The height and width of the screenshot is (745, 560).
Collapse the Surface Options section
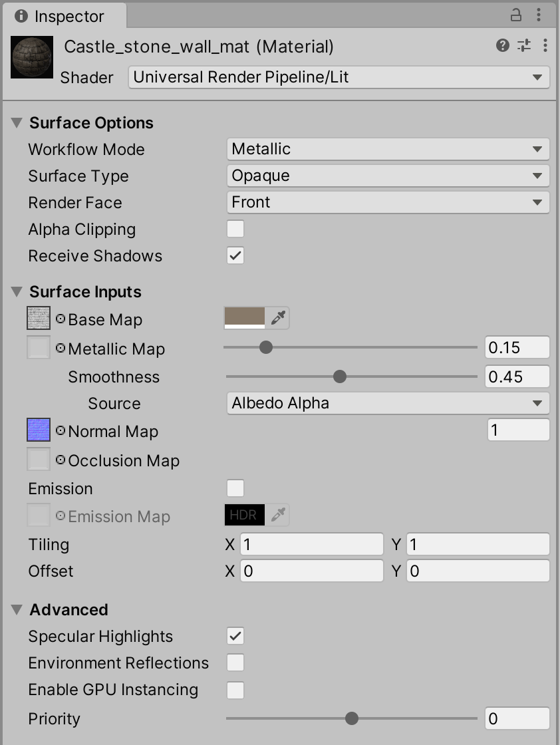(x=17, y=123)
